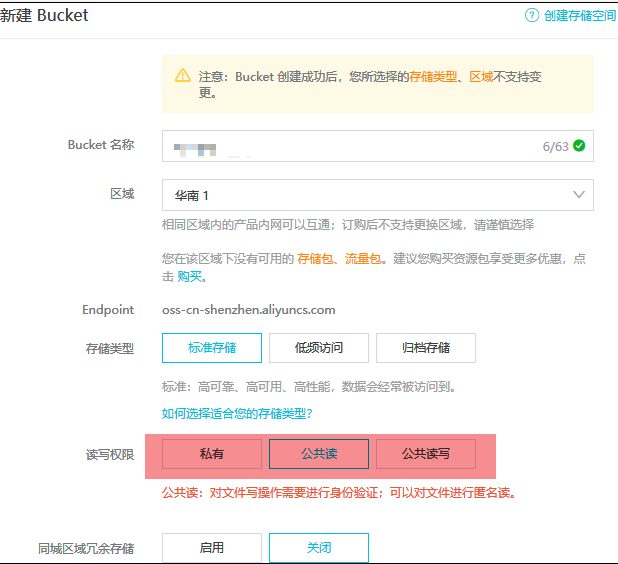
Task: Select 低频访问 storage type
Action: pos(319,348)
